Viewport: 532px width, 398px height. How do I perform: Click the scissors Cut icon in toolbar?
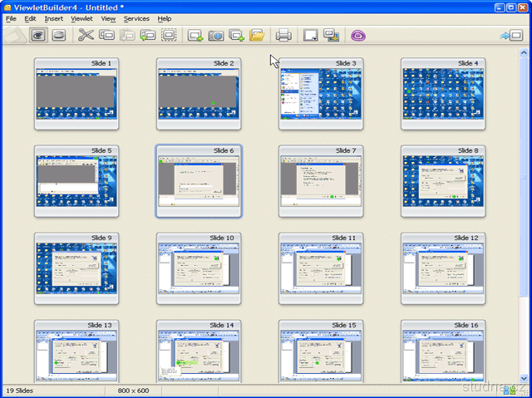pyautogui.click(x=86, y=35)
